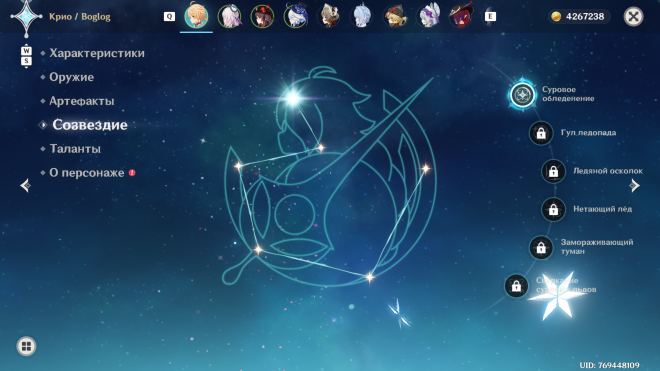
Task: Select the blond-haired first character portrait
Action: (x=196, y=16)
